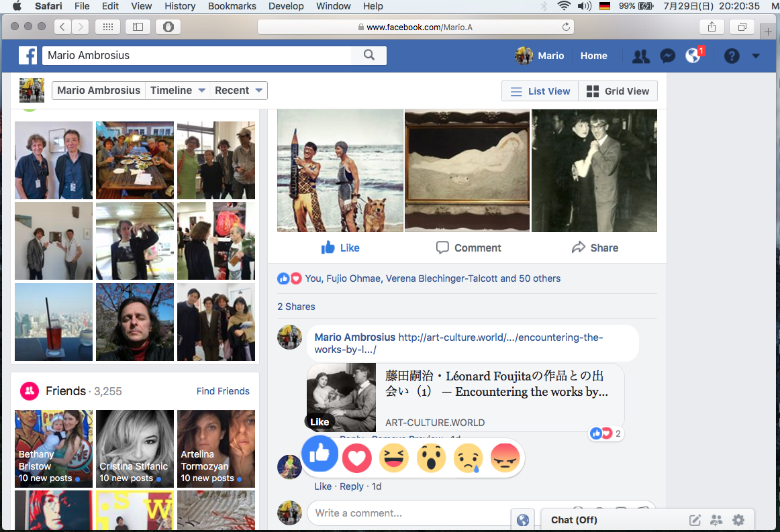The height and width of the screenshot is (532, 780).
Task: Click the chat new message compose icon
Action: pyautogui.click(x=695, y=520)
